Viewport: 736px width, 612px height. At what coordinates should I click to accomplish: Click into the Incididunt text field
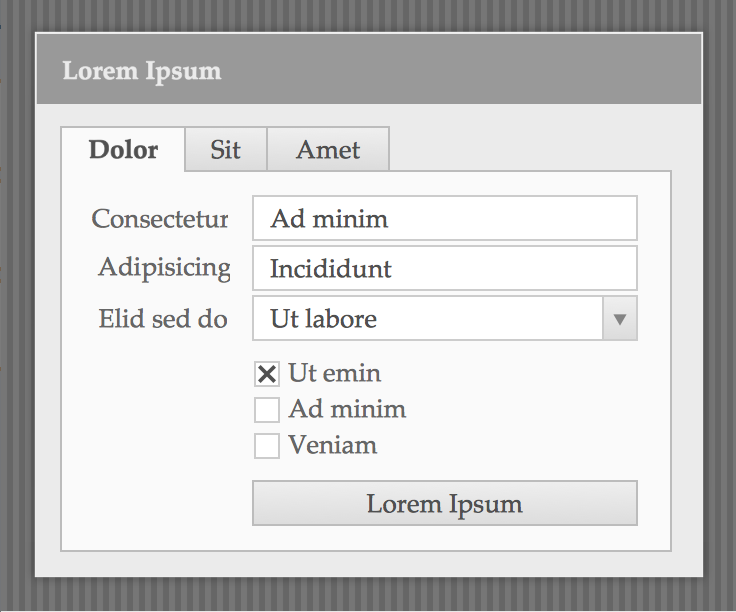(x=445, y=268)
